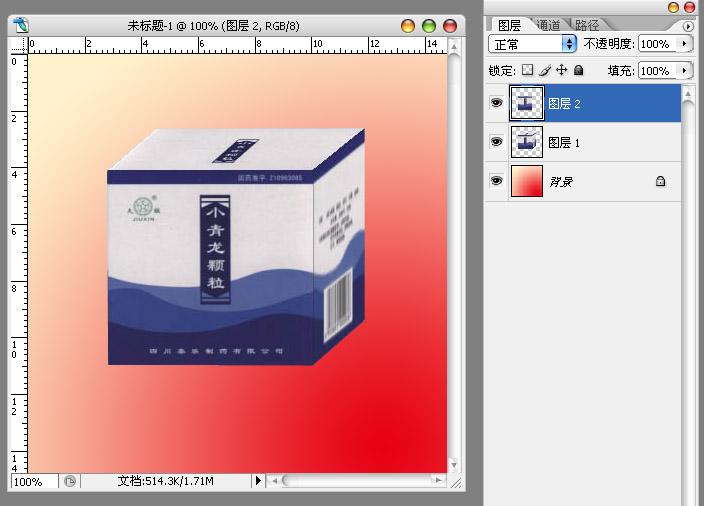Select the 图层 1 layer thumbnail

coord(527,142)
